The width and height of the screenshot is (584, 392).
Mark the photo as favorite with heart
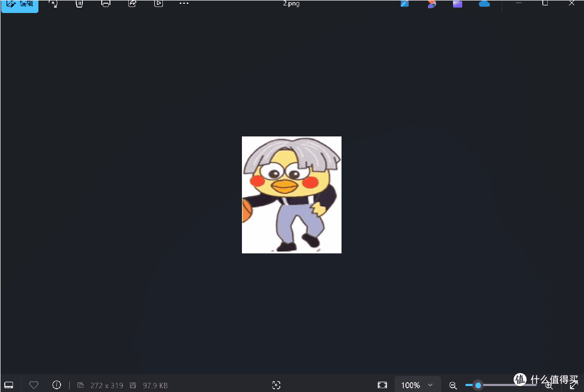coord(34,385)
